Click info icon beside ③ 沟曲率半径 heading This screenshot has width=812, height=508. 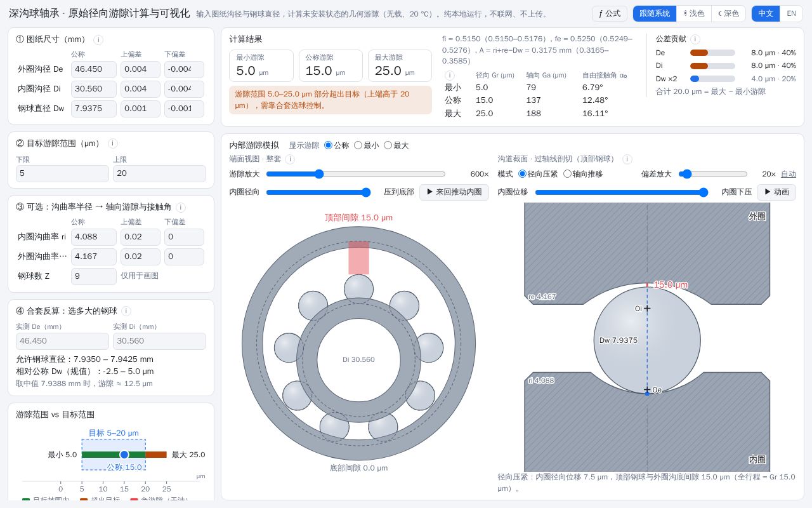[181, 207]
